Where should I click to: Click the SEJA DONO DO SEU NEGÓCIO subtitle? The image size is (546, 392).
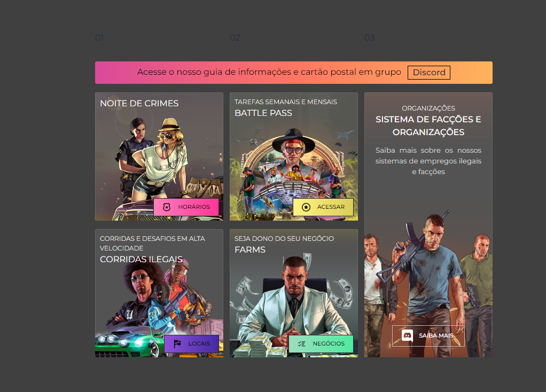point(284,239)
